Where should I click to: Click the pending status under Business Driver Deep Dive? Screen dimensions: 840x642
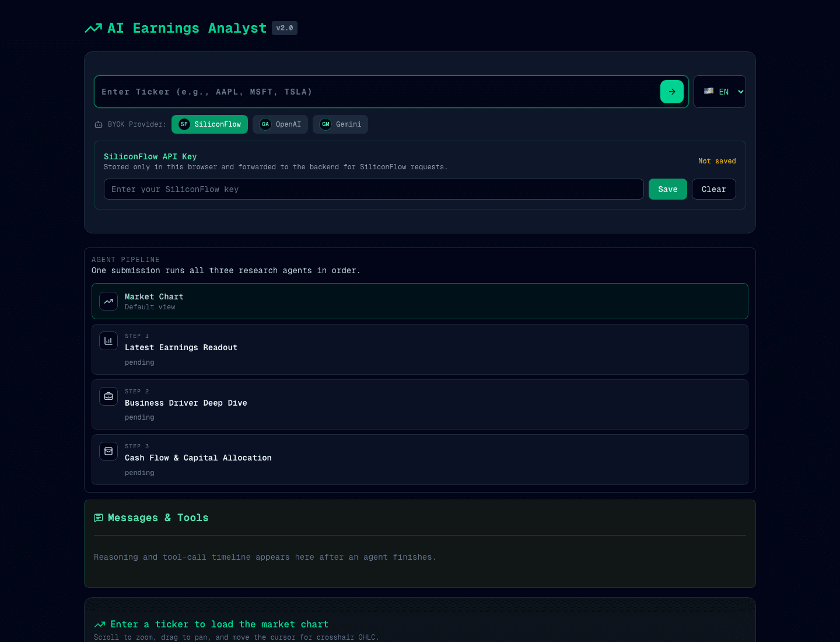tap(139, 417)
